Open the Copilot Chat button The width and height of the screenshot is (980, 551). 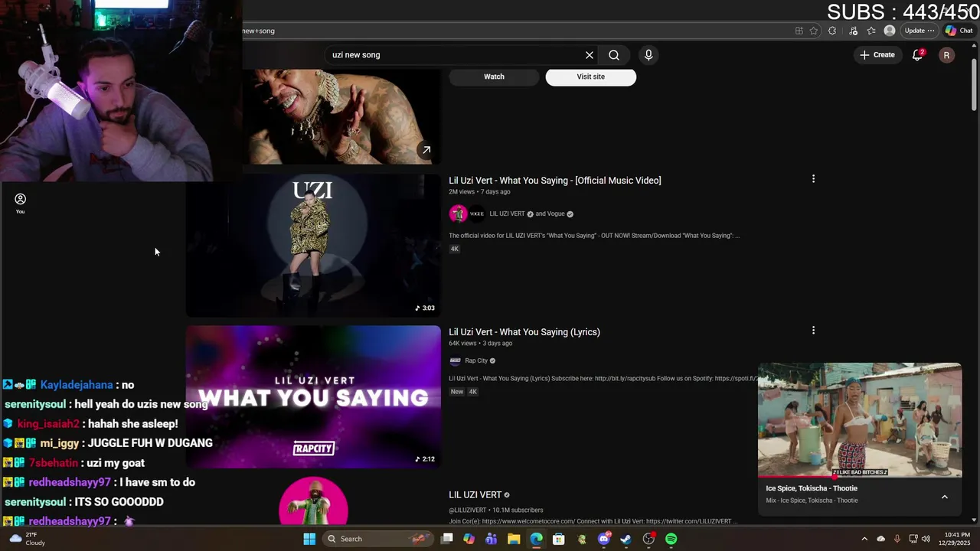(959, 31)
